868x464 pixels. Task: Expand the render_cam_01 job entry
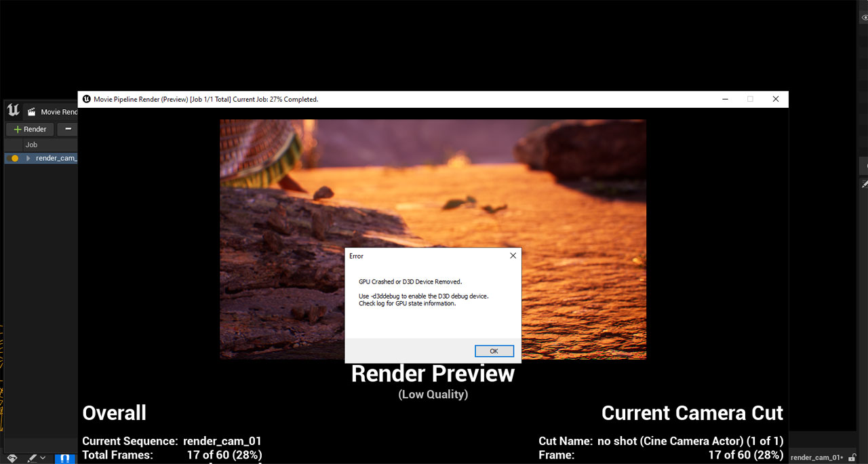28,157
